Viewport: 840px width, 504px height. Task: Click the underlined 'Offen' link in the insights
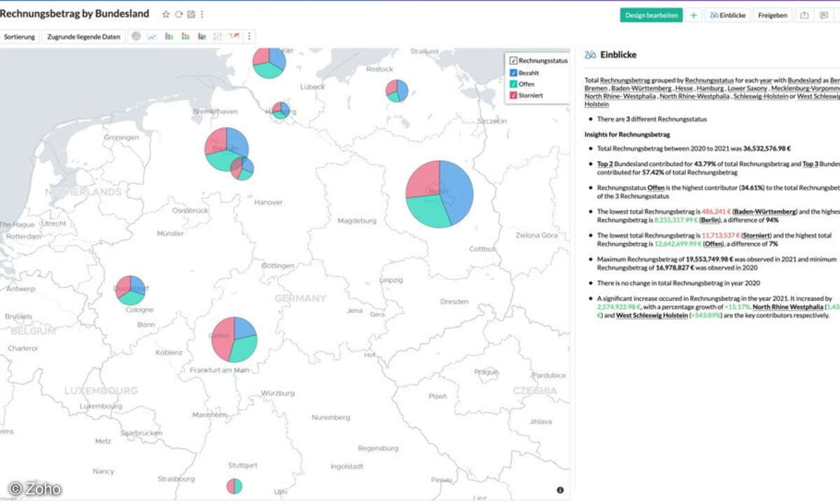pos(656,188)
